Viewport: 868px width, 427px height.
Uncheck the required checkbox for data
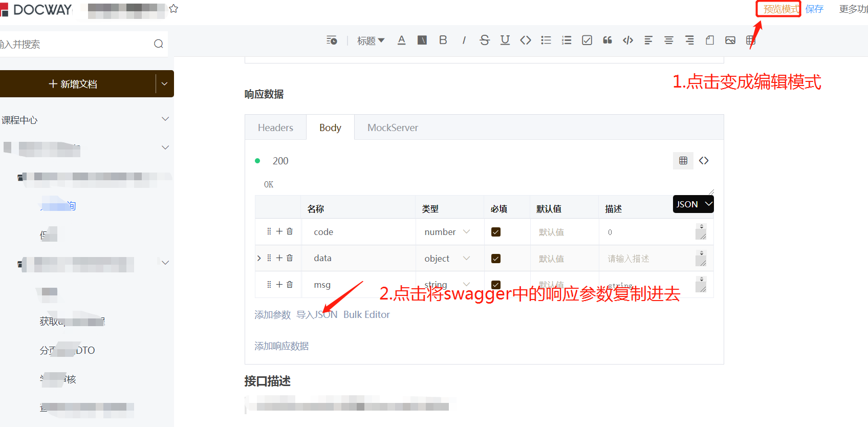coord(496,259)
